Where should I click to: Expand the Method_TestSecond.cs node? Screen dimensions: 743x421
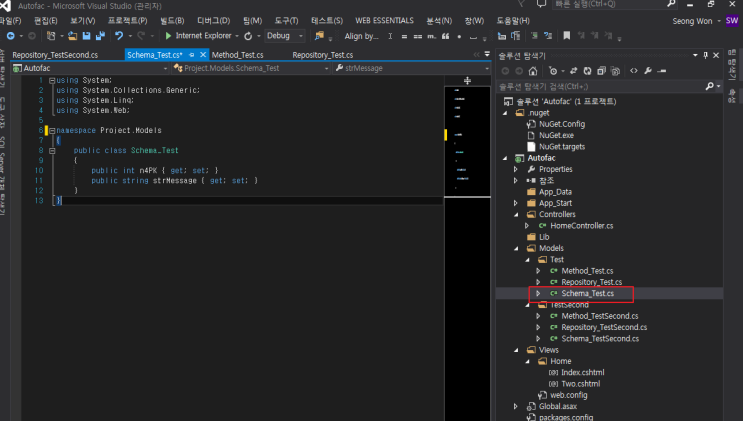click(x=538, y=316)
